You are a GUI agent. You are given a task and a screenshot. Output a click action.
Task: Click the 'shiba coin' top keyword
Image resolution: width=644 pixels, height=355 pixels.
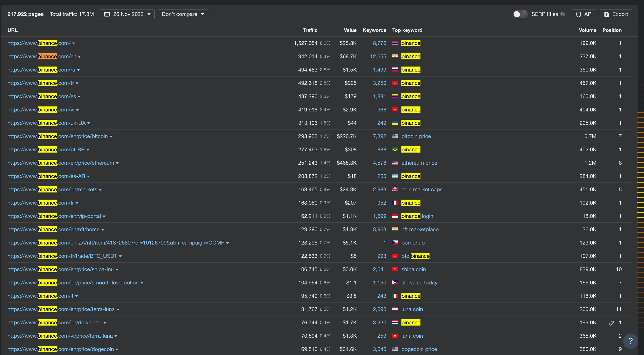pos(414,269)
